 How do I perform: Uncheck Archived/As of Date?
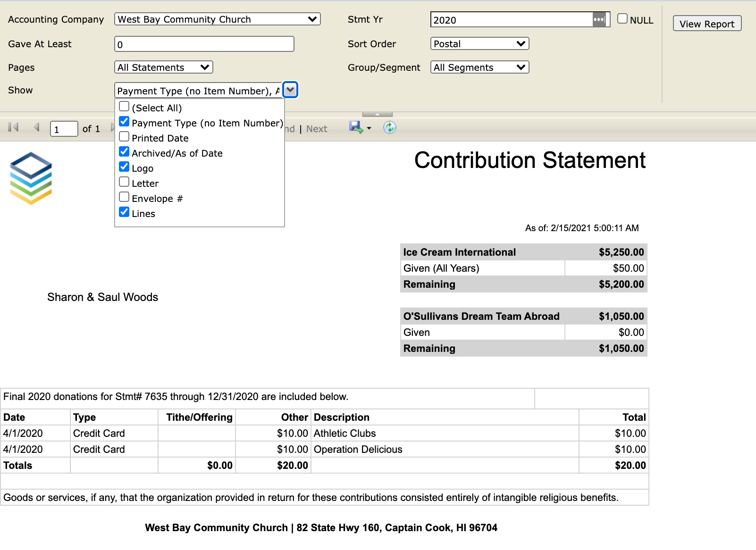pyautogui.click(x=124, y=152)
